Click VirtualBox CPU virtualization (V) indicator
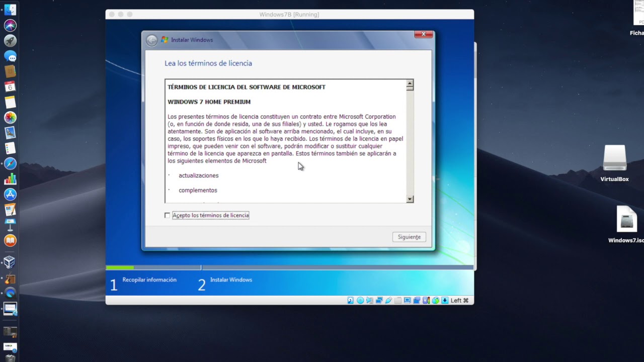644x362 pixels. [x=426, y=300]
